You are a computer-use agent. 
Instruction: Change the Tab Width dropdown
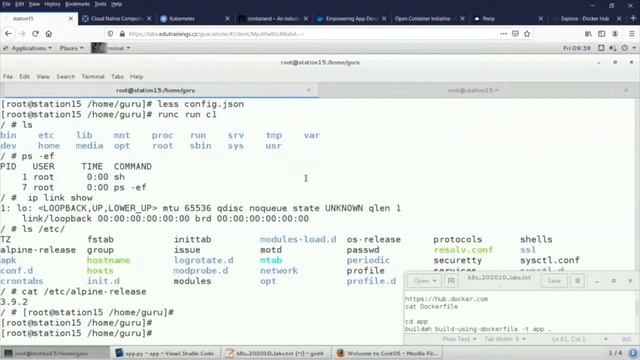click(505, 339)
